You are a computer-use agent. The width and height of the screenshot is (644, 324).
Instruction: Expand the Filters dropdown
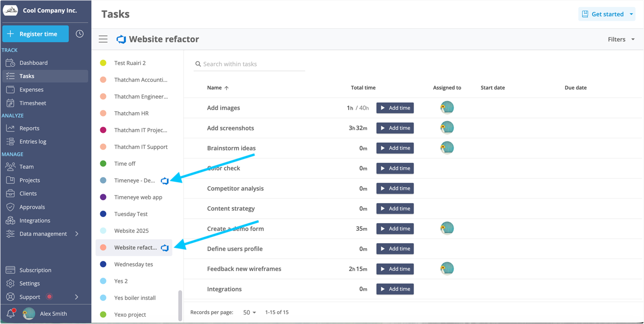point(621,39)
